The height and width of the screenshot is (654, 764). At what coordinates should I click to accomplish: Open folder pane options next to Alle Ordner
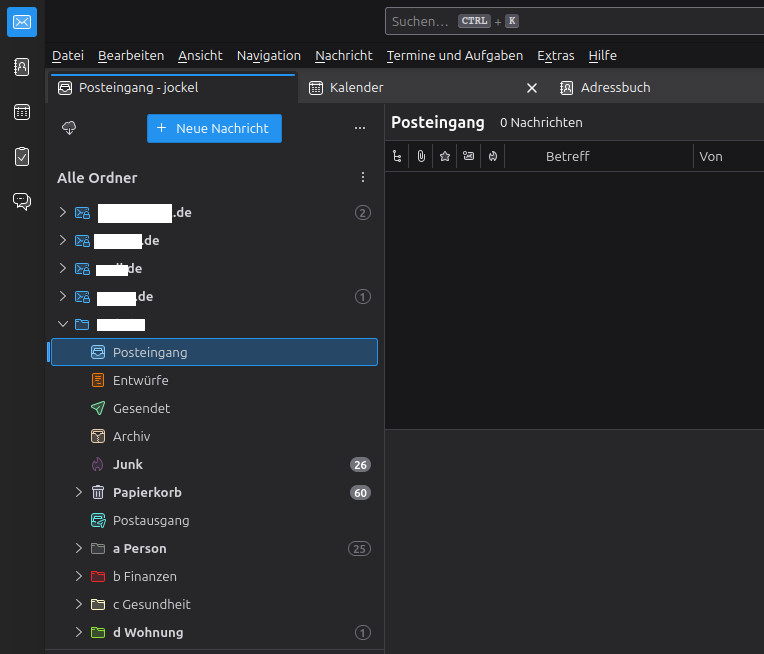362,177
